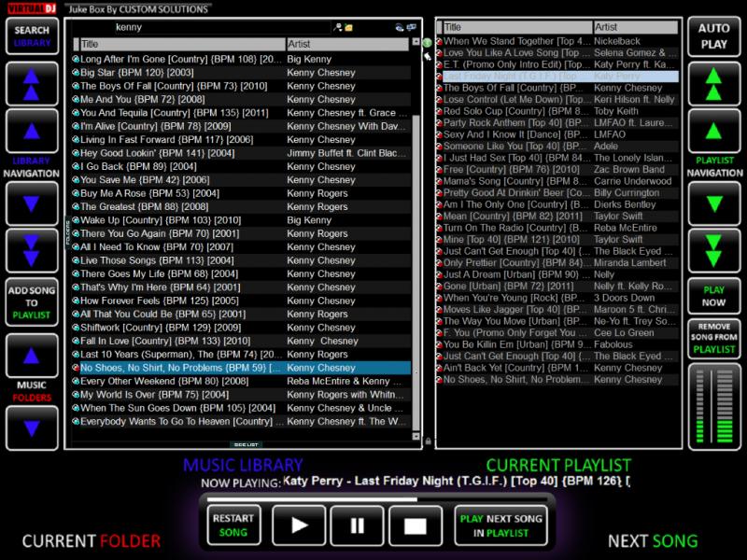Click the Play transport button
This screenshot has height=560, width=747.
[299, 525]
